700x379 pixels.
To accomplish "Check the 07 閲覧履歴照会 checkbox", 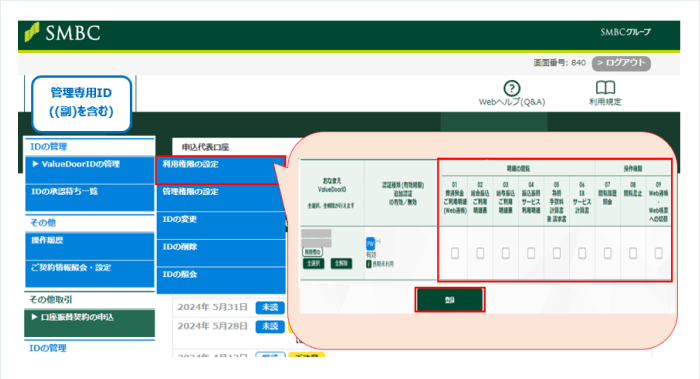I will click(x=607, y=254).
